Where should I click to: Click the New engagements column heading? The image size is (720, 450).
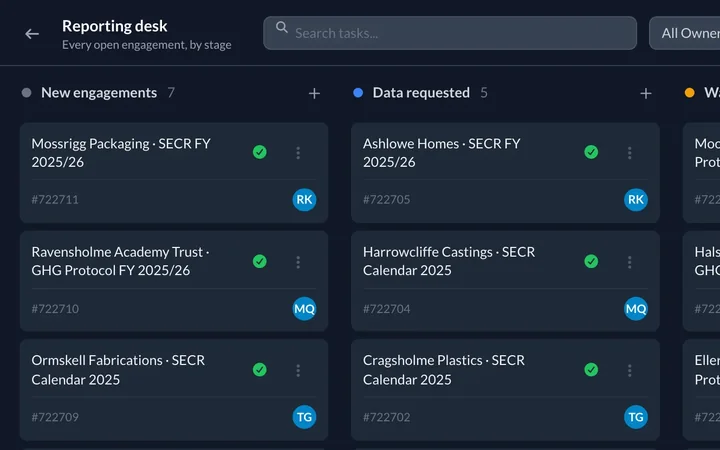point(99,93)
